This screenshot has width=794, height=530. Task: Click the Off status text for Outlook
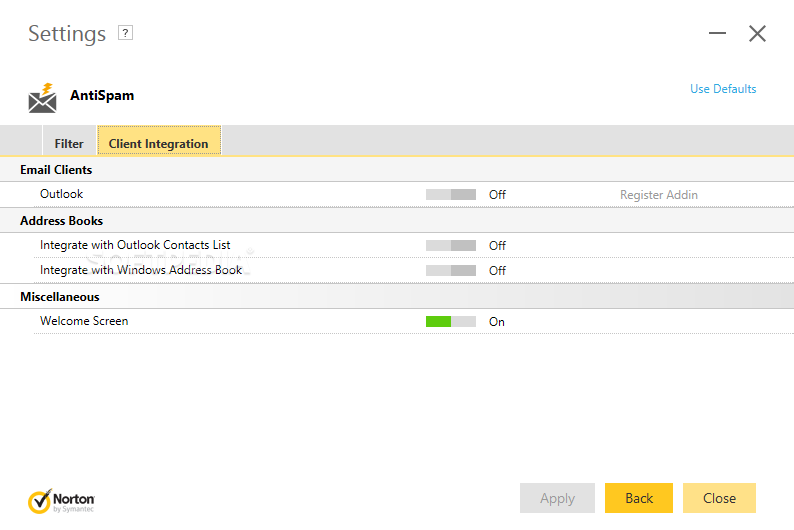tap(497, 195)
